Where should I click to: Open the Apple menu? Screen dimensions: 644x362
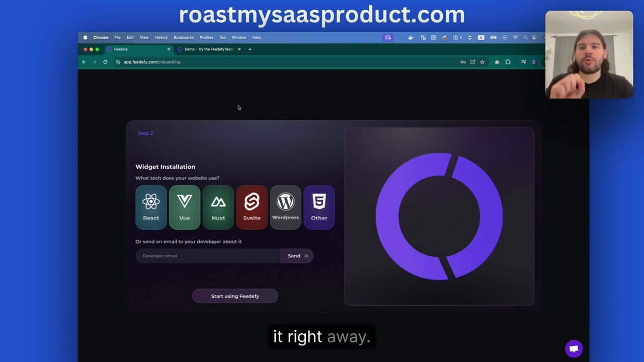[x=85, y=37]
